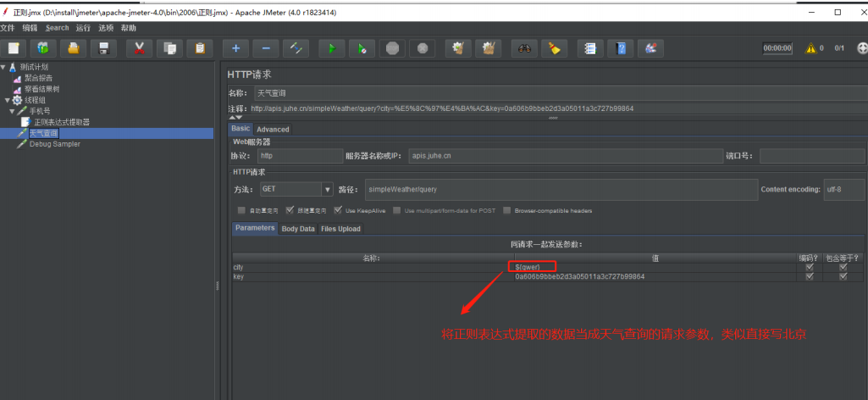Expand all nodes with the plus icon
This screenshot has height=400, width=868.
[x=235, y=49]
